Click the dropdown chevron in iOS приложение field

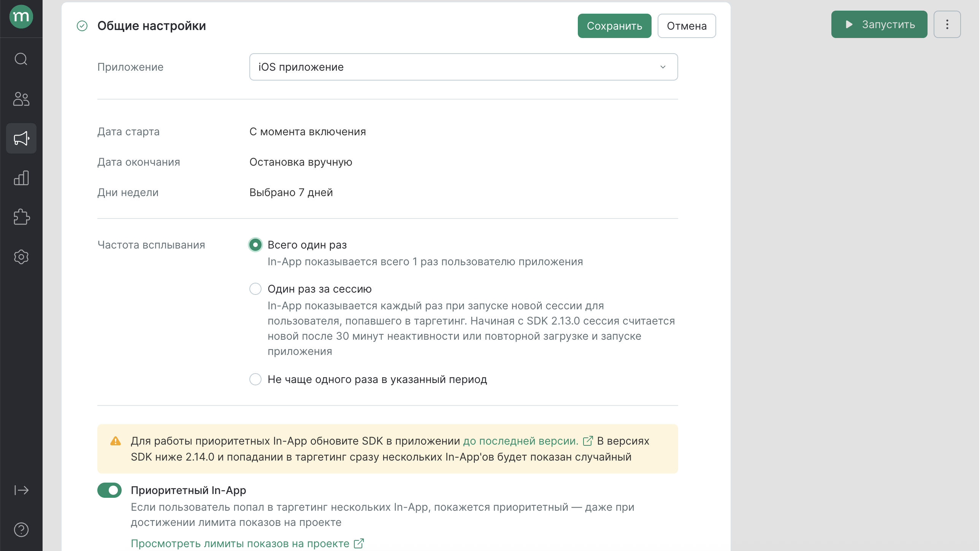[663, 67]
